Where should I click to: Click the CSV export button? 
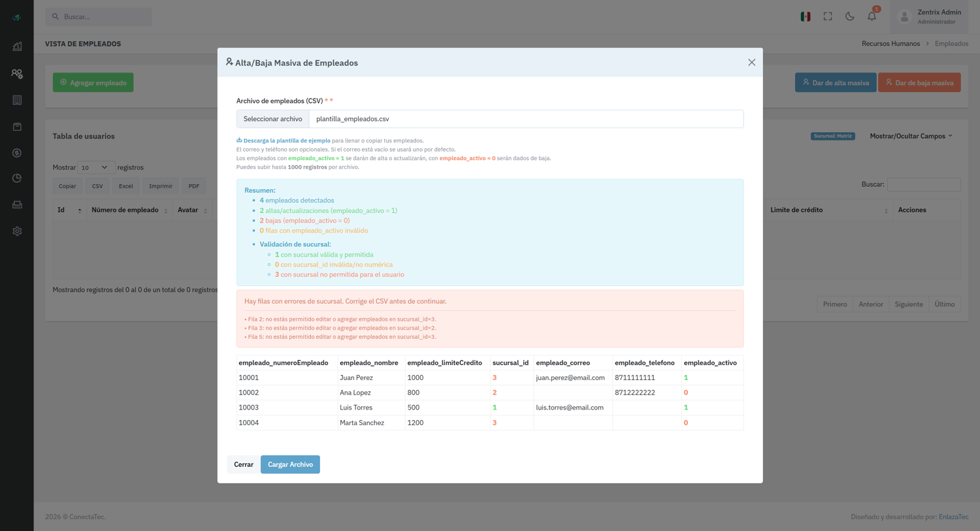pyautogui.click(x=97, y=186)
